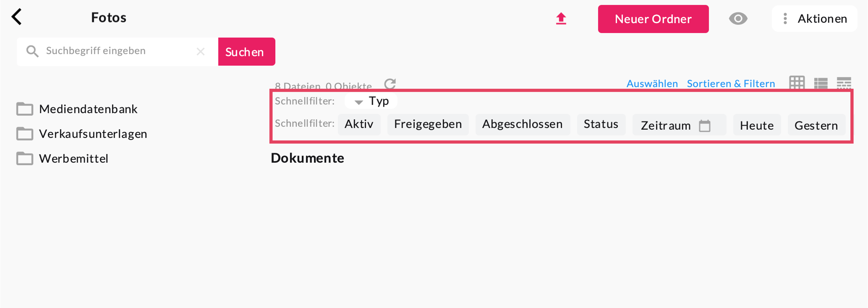Clear the search field with X icon
868x308 pixels.
pos(200,52)
